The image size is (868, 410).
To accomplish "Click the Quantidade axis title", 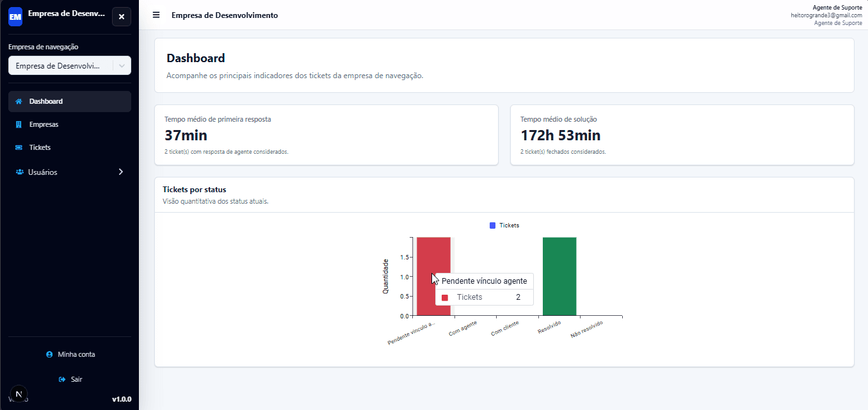I will click(x=385, y=276).
